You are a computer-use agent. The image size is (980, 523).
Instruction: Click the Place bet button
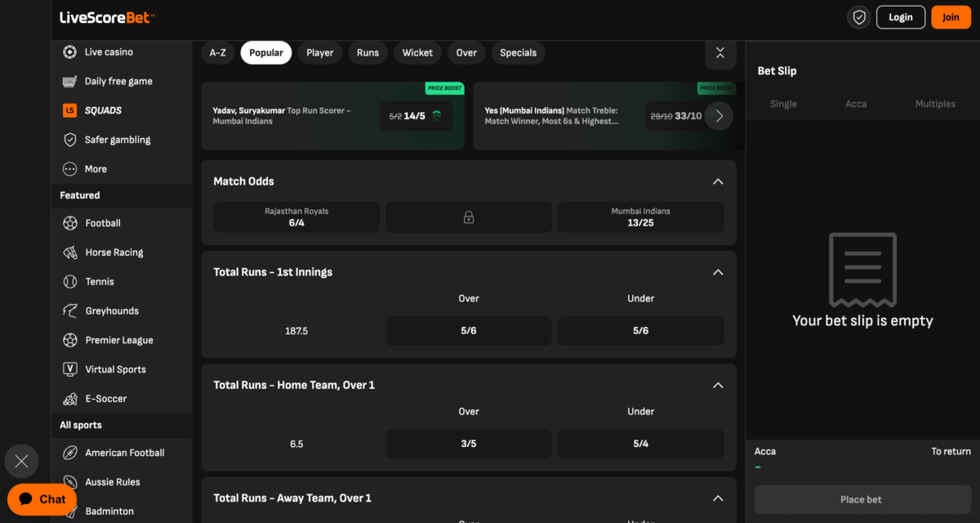click(x=862, y=499)
